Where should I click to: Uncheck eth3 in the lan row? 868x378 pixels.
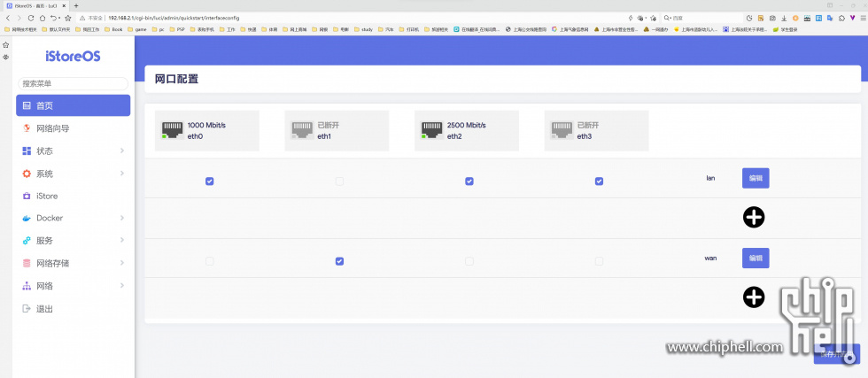(599, 181)
